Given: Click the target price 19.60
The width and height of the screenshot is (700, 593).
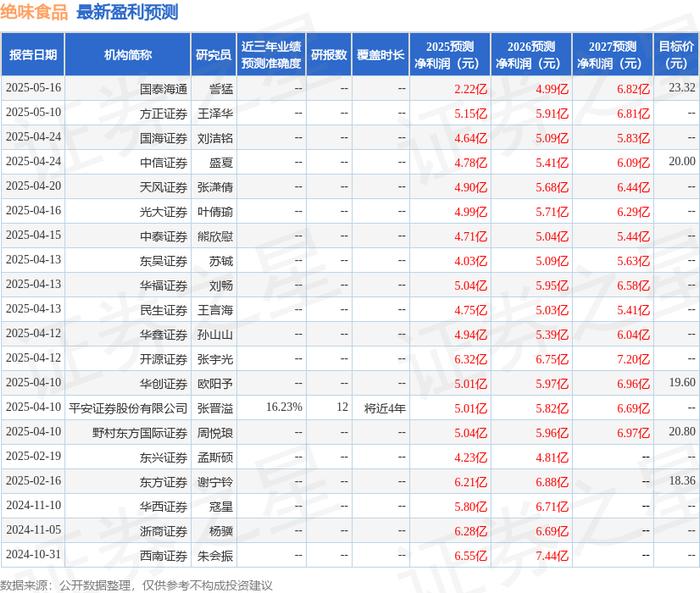Looking at the screenshot, I should click(x=682, y=382).
